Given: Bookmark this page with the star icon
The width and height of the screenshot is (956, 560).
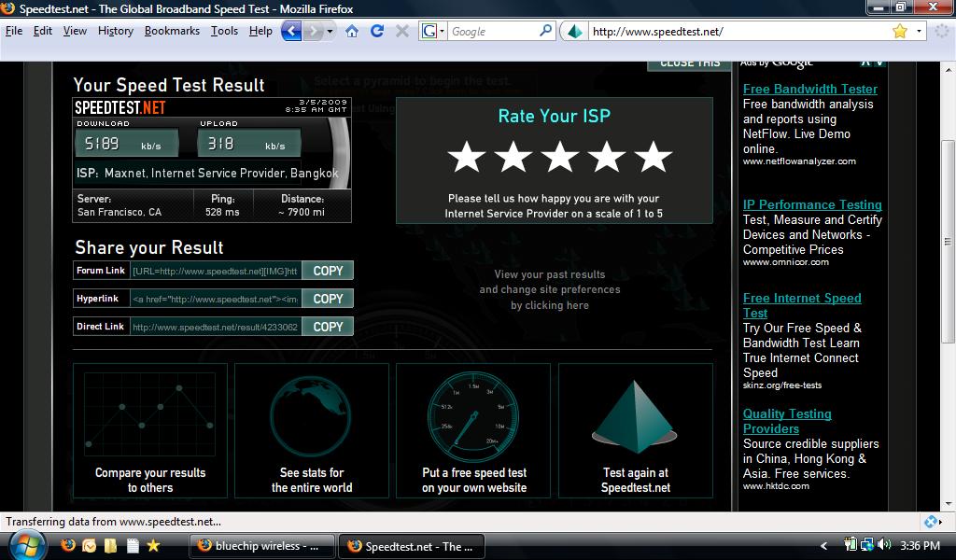Looking at the screenshot, I should 899,31.
